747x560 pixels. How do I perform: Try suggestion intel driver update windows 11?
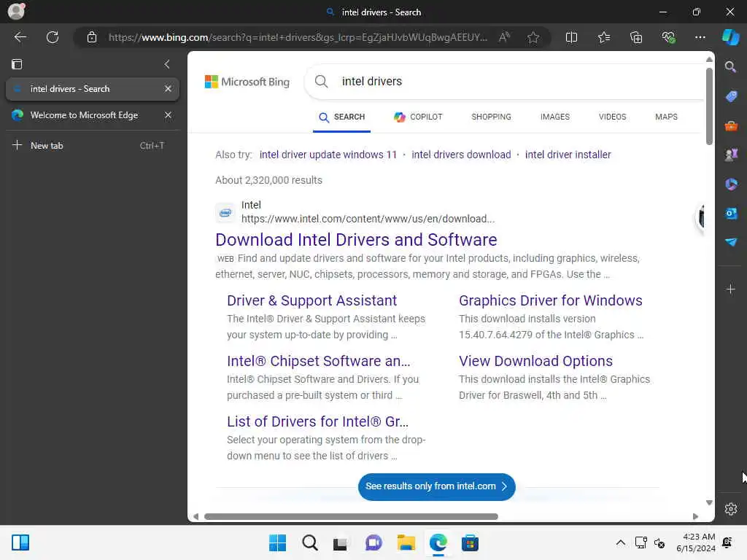328,155
